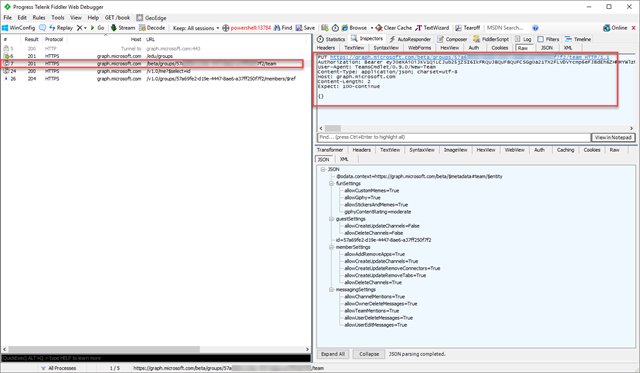
Task: Click the GET /book menu item
Action: pyautogui.click(x=117, y=18)
